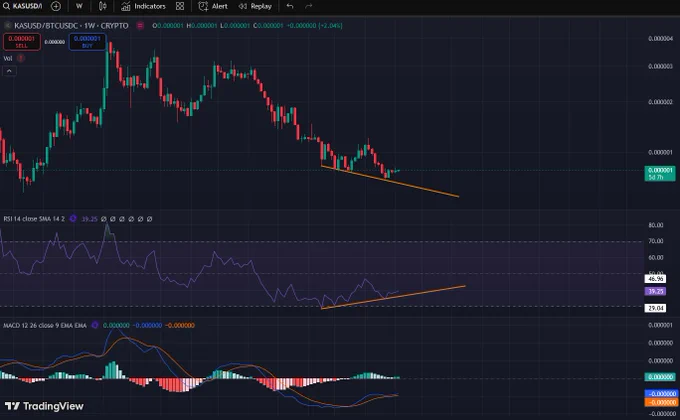Image resolution: width=680 pixels, height=420 pixels.
Task: Create an Alert from the toolbar
Action: tap(213, 6)
